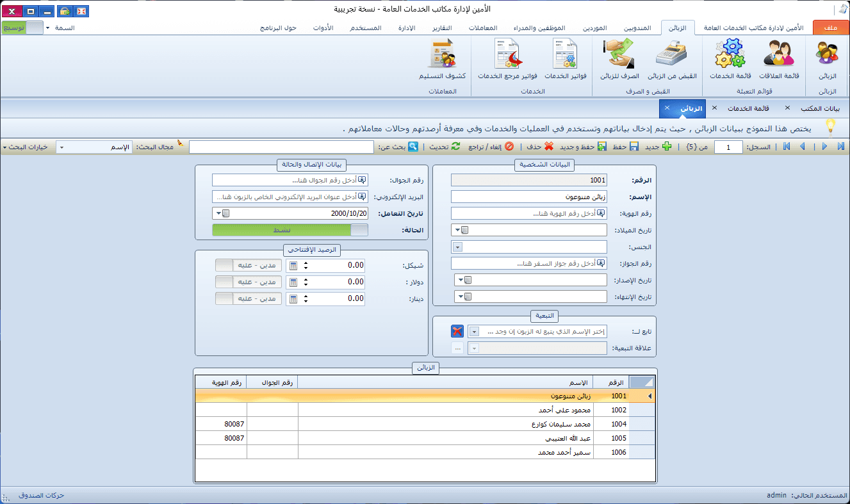The height and width of the screenshot is (504, 850).
Task: Toggle مدين - عليه switch for دولار
Action: [249, 282]
